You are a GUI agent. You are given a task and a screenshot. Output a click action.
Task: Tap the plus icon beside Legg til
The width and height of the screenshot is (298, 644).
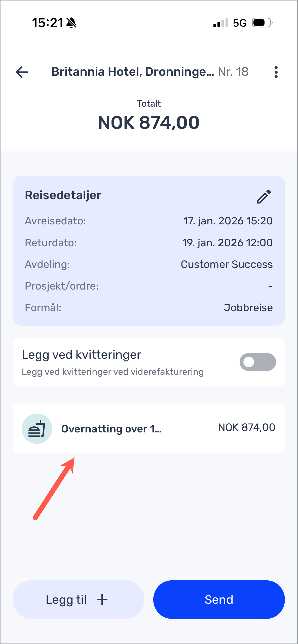click(102, 599)
